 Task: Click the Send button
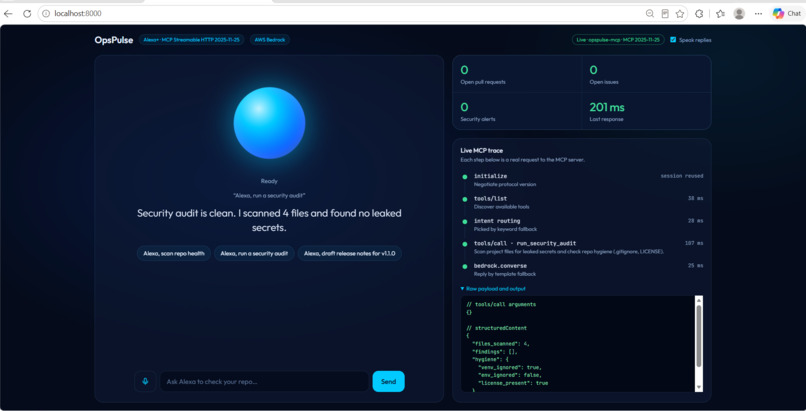point(389,382)
